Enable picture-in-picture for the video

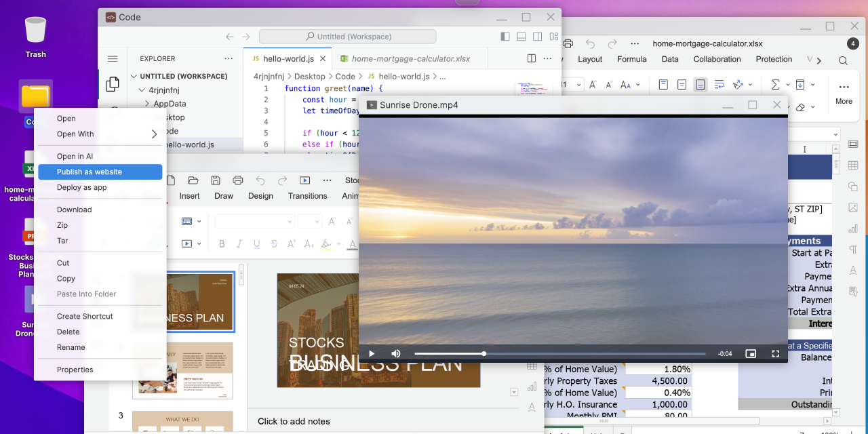click(751, 353)
